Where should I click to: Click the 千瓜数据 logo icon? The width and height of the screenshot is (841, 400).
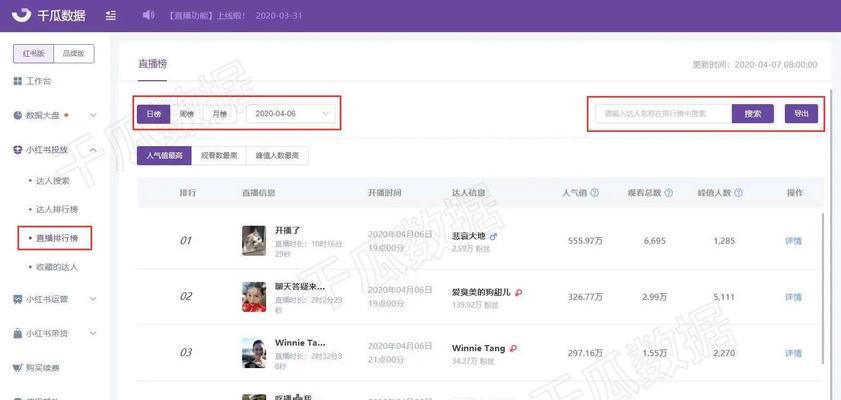click(x=21, y=14)
